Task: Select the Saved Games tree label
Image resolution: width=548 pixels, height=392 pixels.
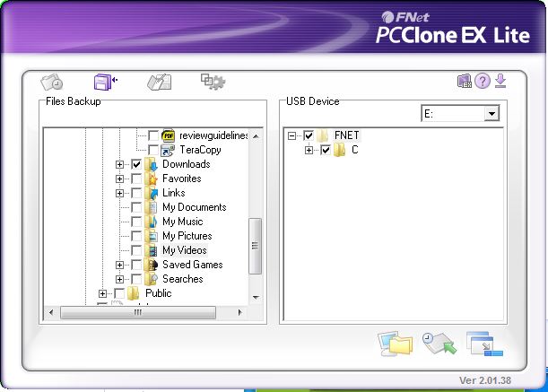Action: (193, 265)
